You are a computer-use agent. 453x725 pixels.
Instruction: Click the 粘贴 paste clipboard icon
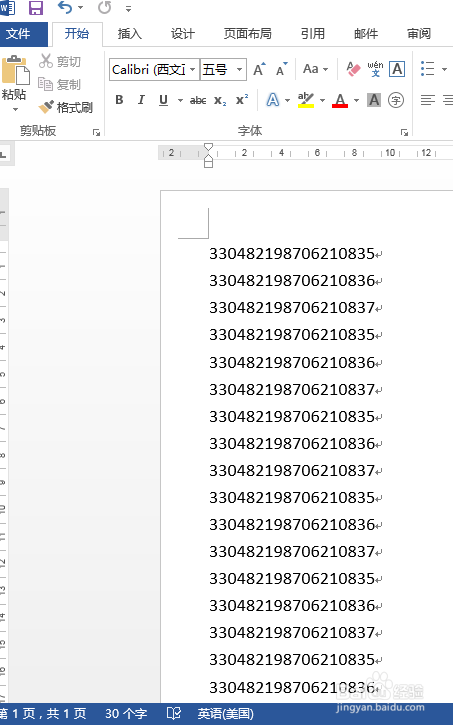click(x=15, y=70)
